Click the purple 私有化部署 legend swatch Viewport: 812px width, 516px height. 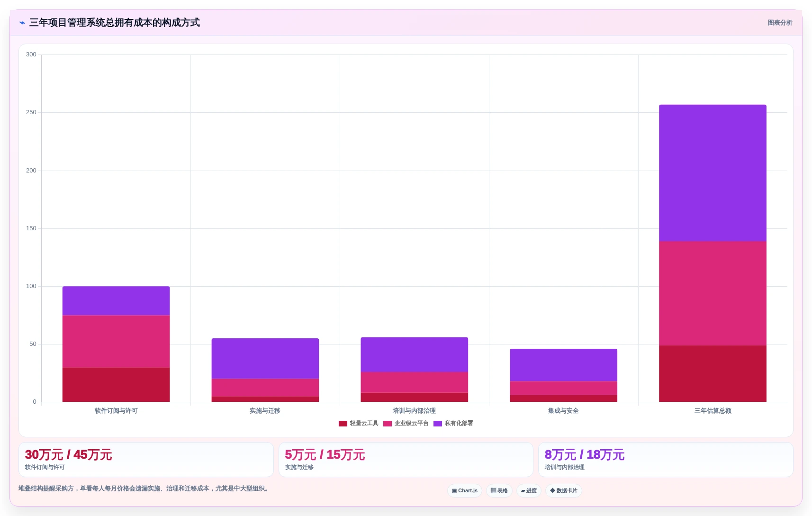pos(438,424)
